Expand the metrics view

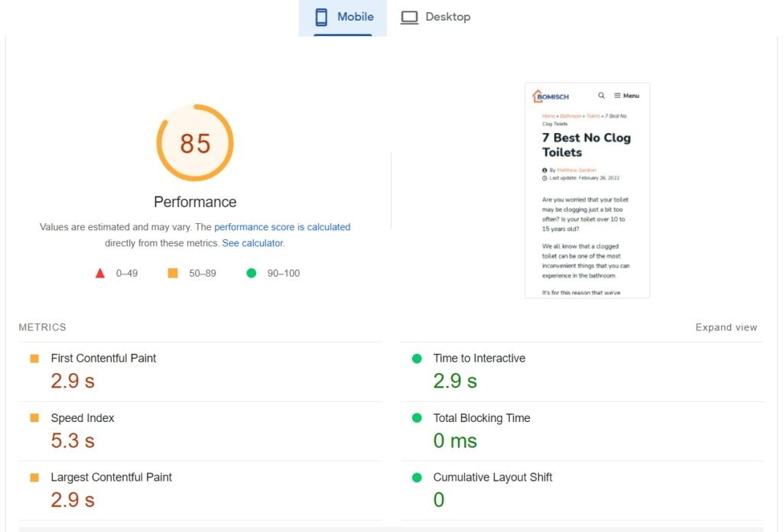[x=726, y=327]
